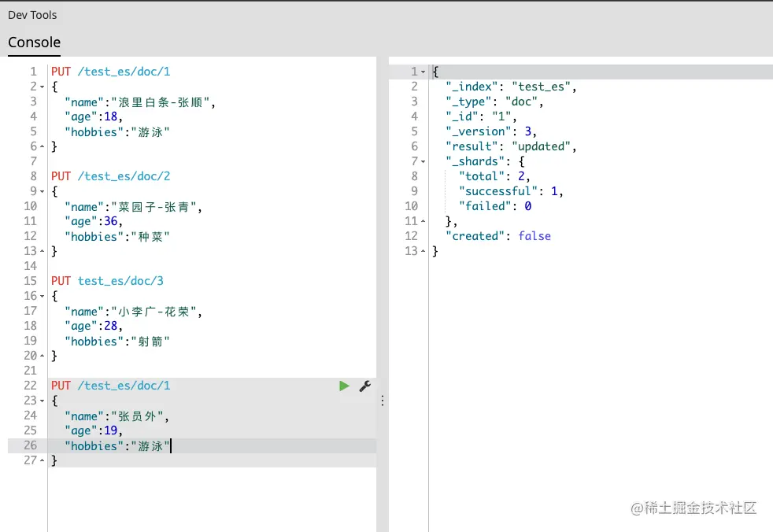Collapse editor fold arrow at line 6
The height and width of the screenshot is (532, 773).
(x=42, y=146)
